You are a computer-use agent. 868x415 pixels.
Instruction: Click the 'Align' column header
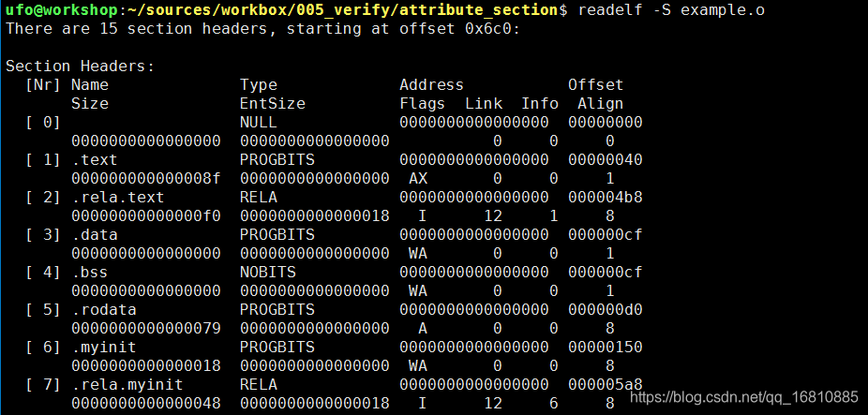point(600,104)
